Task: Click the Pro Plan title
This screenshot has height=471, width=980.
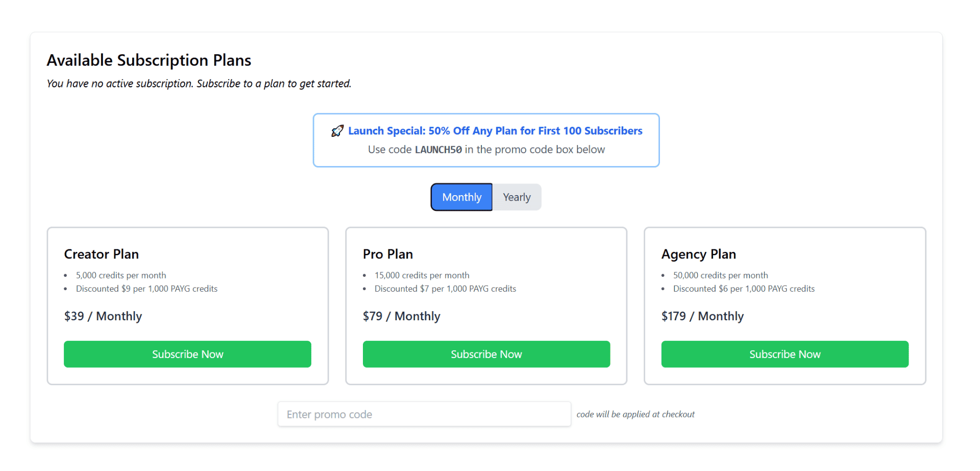Action: pos(388,254)
